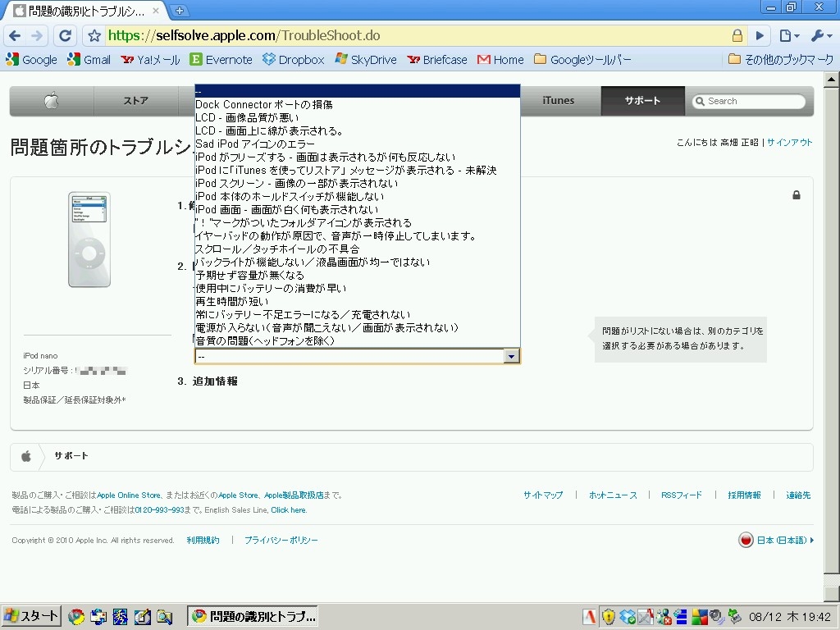Open その他のブックマーク folder
Image resolution: width=840 pixels, height=630 pixels.
click(x=779, y=60)
